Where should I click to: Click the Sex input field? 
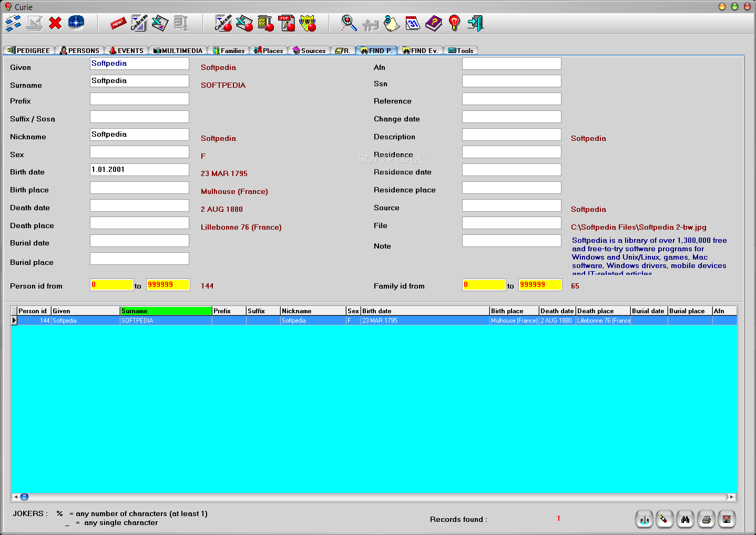pos(139,152)
